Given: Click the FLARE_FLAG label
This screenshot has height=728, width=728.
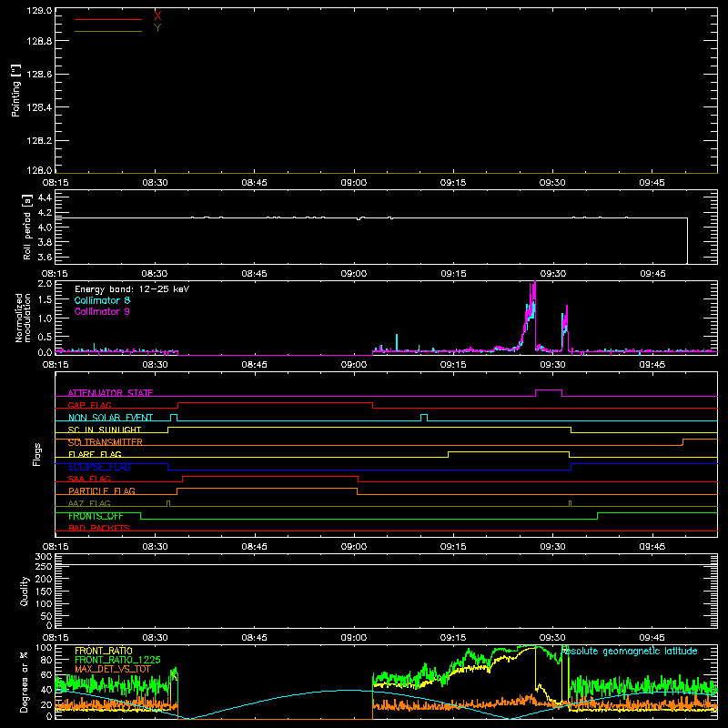Looking at the screenshot, I should tap(95, 454).
